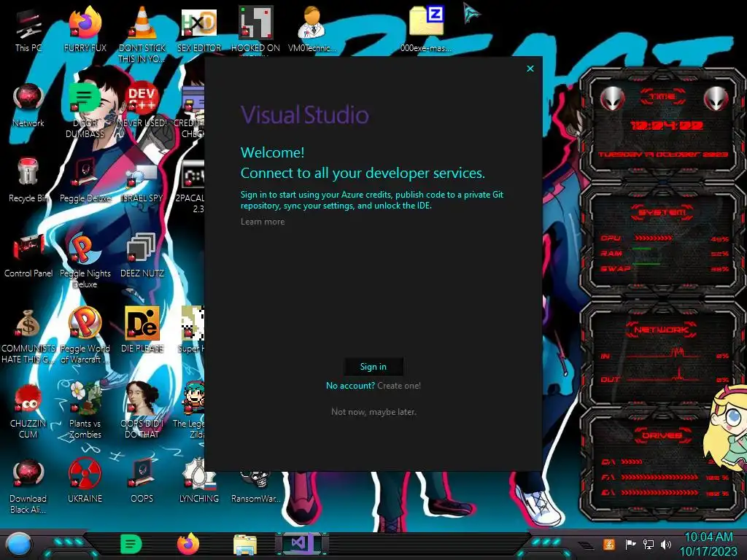The width and height of the screenshot is (747, 560).
Task: Select the RansomWar desktop icon
Action: point(255,486)
